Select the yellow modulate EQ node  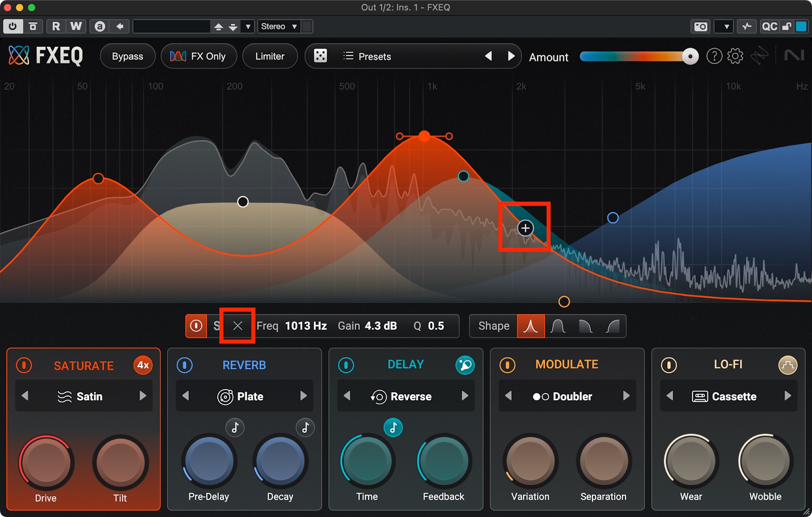(x=564, y=302)
